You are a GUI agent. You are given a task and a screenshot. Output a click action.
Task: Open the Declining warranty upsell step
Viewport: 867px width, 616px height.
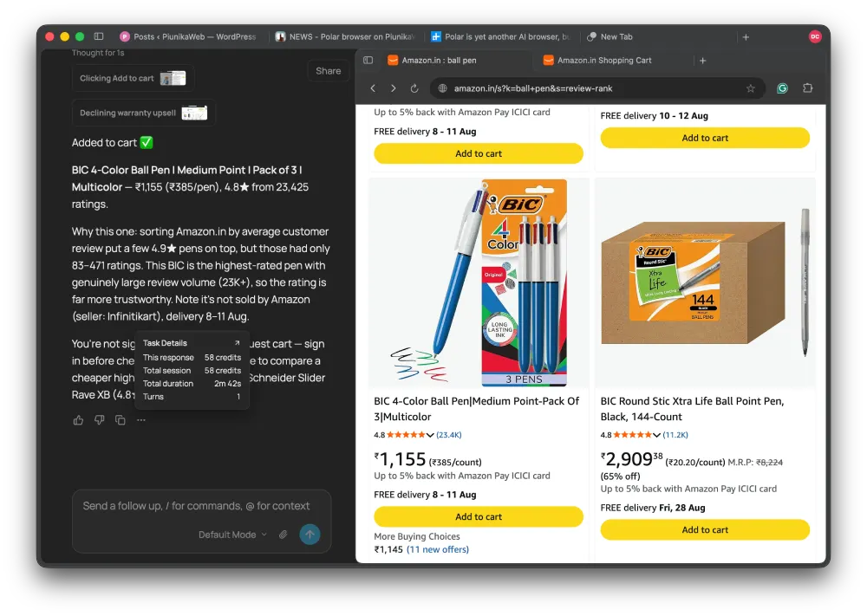pos(143,113)
